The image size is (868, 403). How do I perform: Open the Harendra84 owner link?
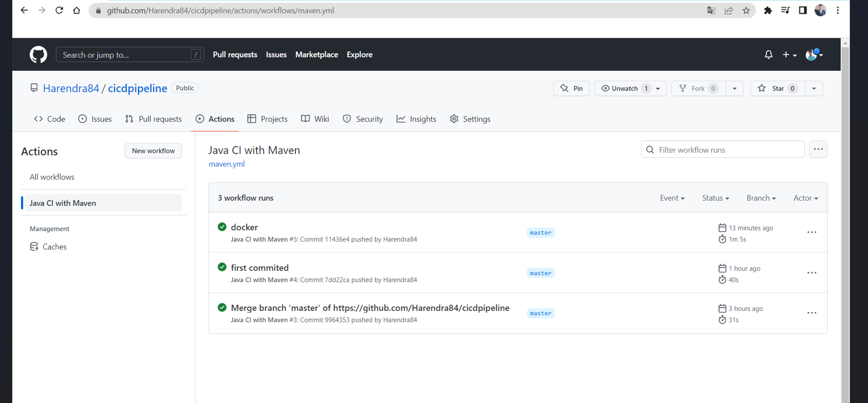pyautogui.click(x=71, y=88)
